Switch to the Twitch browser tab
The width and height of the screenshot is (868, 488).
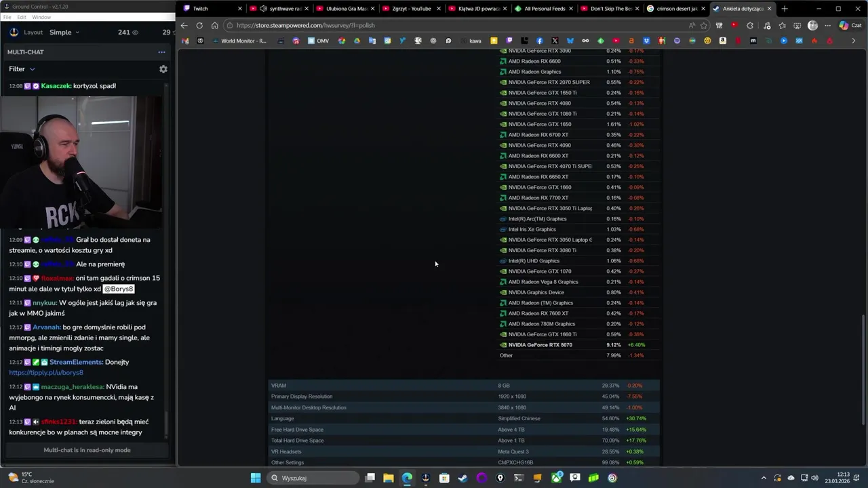tap(212, 9)
